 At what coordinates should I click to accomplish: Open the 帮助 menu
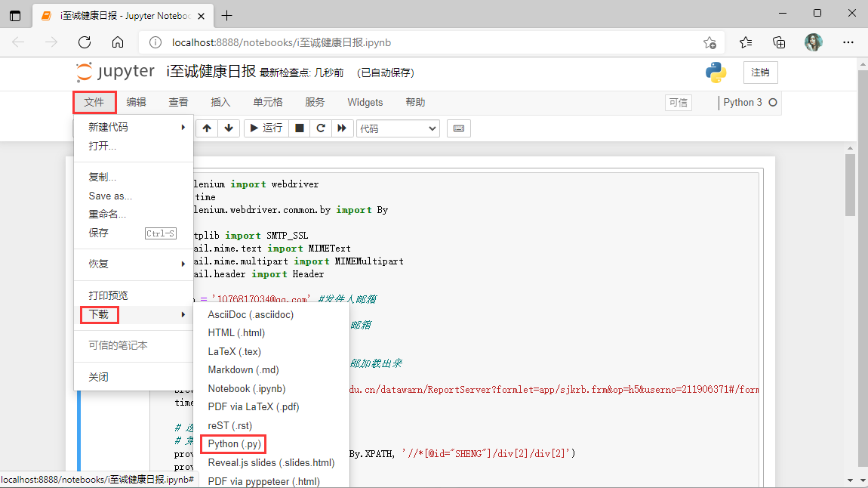(x=415, y=103)
